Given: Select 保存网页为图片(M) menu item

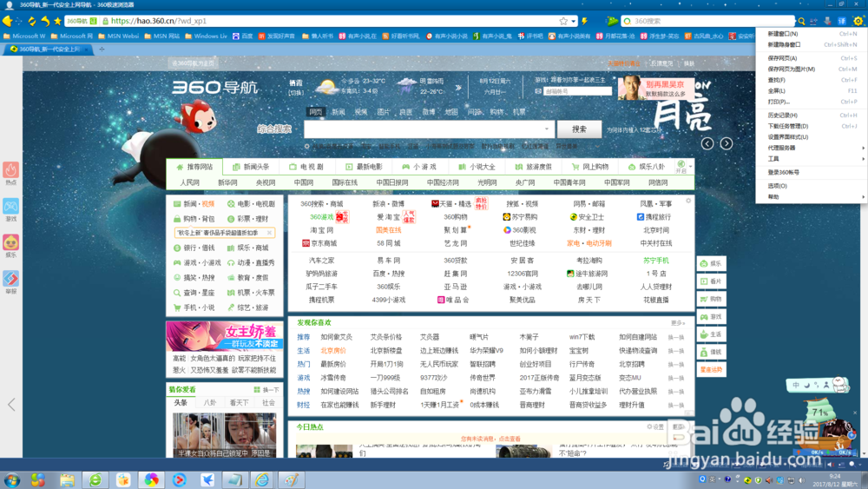Looking at the screenshot, I should point(791,69).
